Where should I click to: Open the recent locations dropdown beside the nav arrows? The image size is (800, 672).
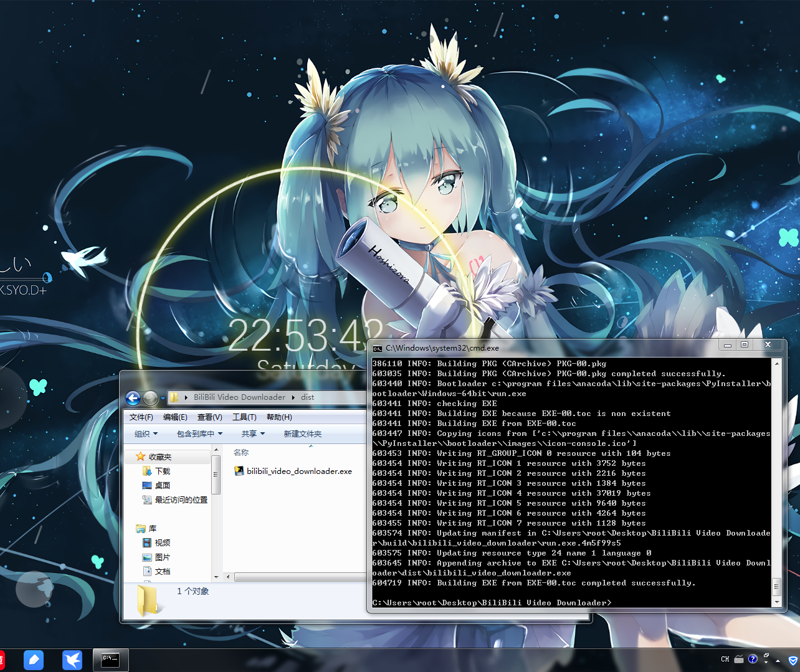[x=163, y=398]
